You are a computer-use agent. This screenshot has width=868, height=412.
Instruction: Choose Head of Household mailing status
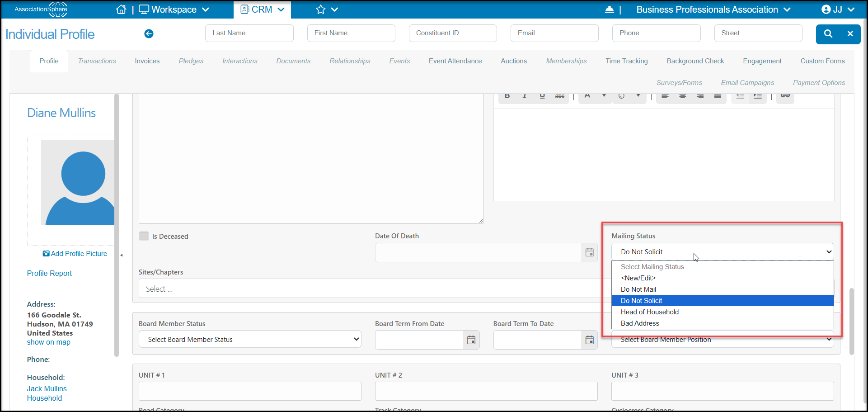point(723,312)
